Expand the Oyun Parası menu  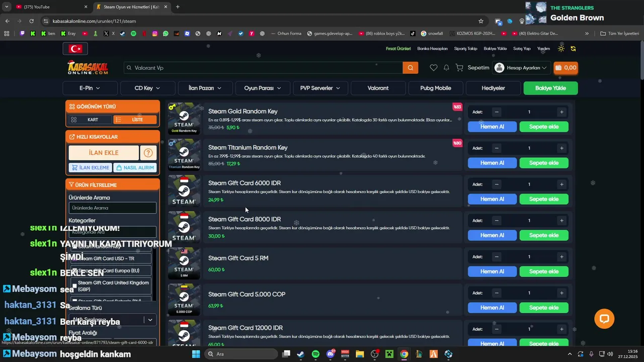coord(263,88)
